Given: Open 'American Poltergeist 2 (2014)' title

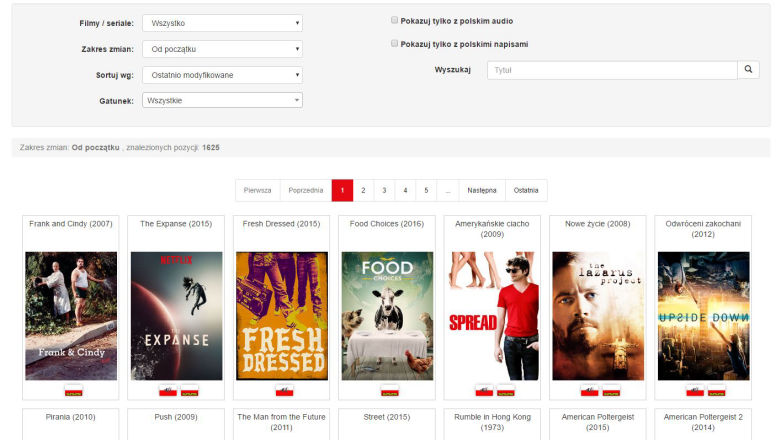Looking at the screenshot, I should pyautogui.click(x=703, y=422).
